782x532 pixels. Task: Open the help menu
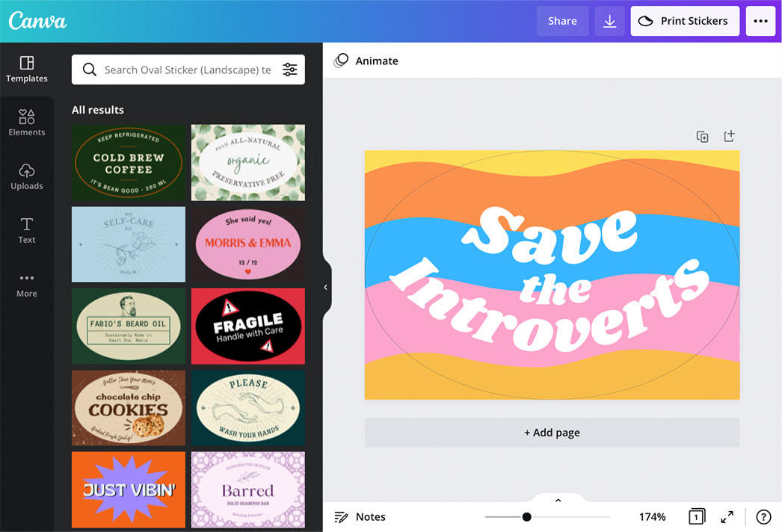pyautogui.click(x=763, y=516)
